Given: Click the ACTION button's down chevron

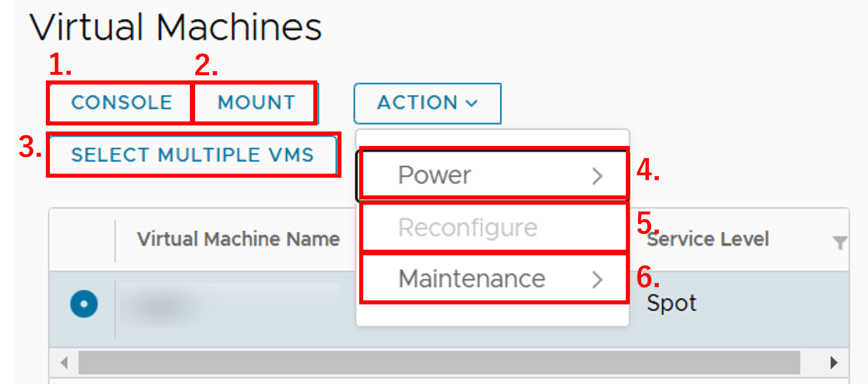Looking at the screenshot, I should point(472,103).
